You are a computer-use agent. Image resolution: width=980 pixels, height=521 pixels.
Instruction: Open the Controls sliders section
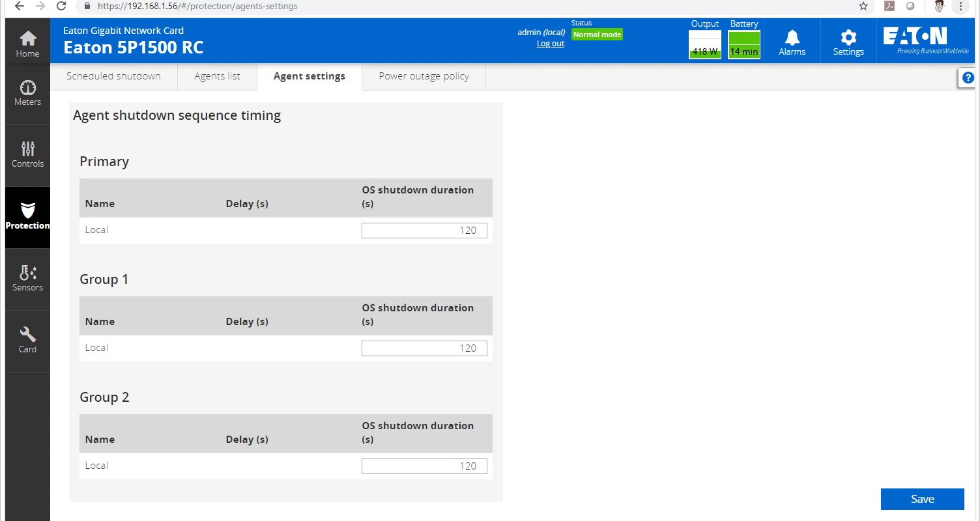27,156
